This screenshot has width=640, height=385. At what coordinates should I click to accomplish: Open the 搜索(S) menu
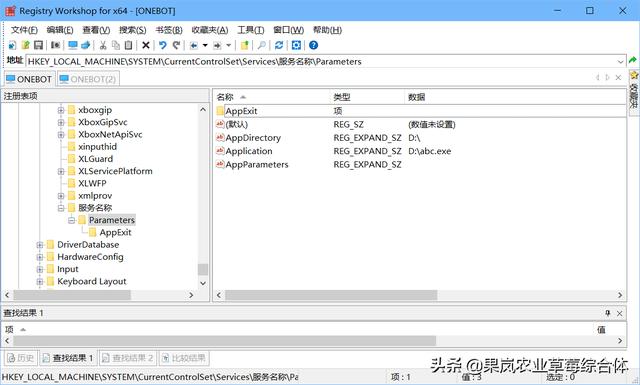[132, 30]
